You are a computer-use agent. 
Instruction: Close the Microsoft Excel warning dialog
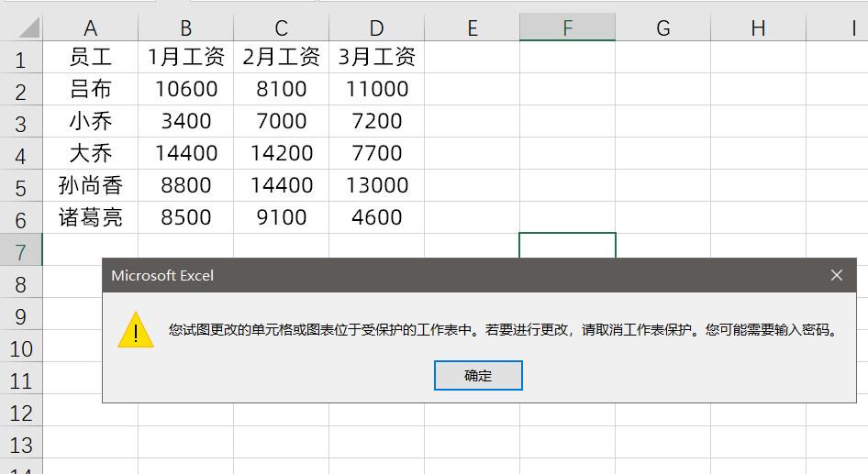pyautogui.click(x=837, y=275)
